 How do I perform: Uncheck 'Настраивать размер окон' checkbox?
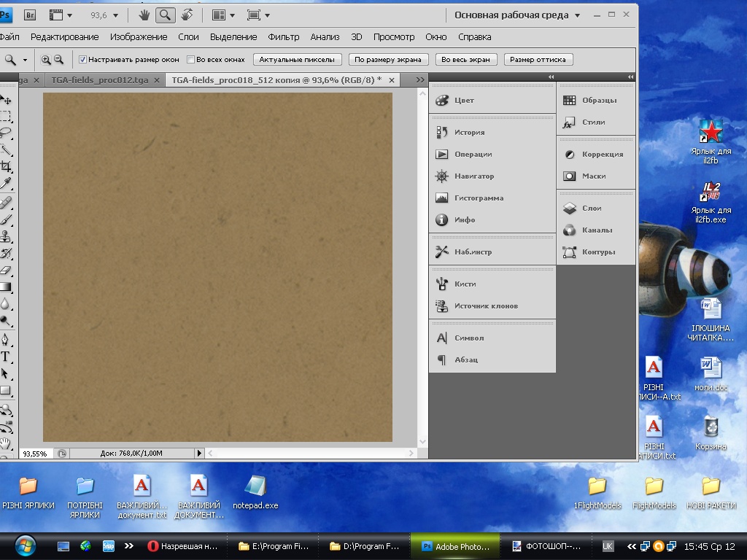click(82, 60)
